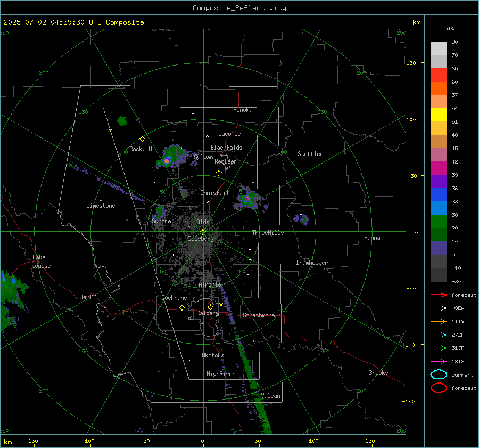Click the RockyMH label
The width and height of the screenshot is (479, 448).
point(141,149)
